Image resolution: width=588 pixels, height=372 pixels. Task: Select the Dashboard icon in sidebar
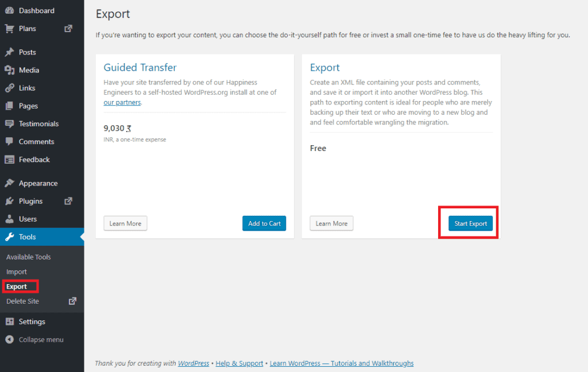(x=8, y=10)
